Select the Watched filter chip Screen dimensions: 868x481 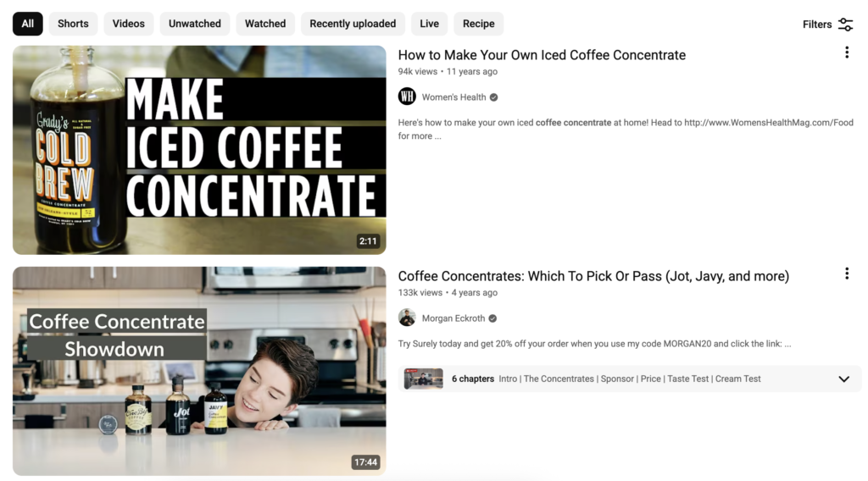[265, 24]
